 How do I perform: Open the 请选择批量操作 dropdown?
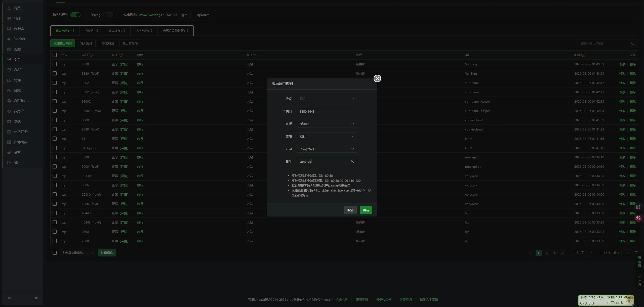(77, 253)
